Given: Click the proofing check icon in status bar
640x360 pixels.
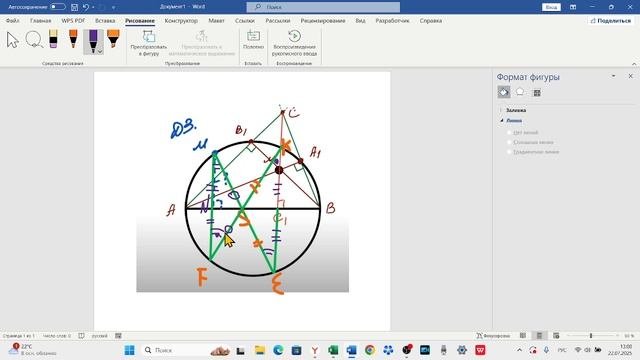Looking at the screenshot, I should coord(81,336).
